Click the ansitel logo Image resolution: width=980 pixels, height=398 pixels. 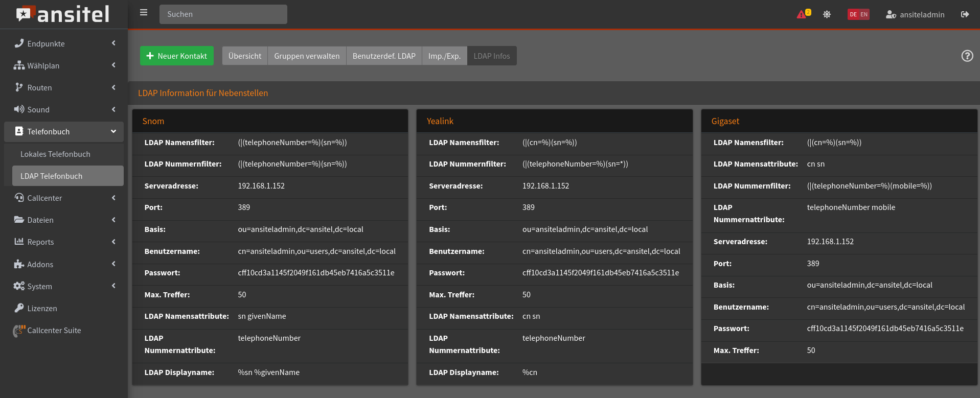(63, 14)
